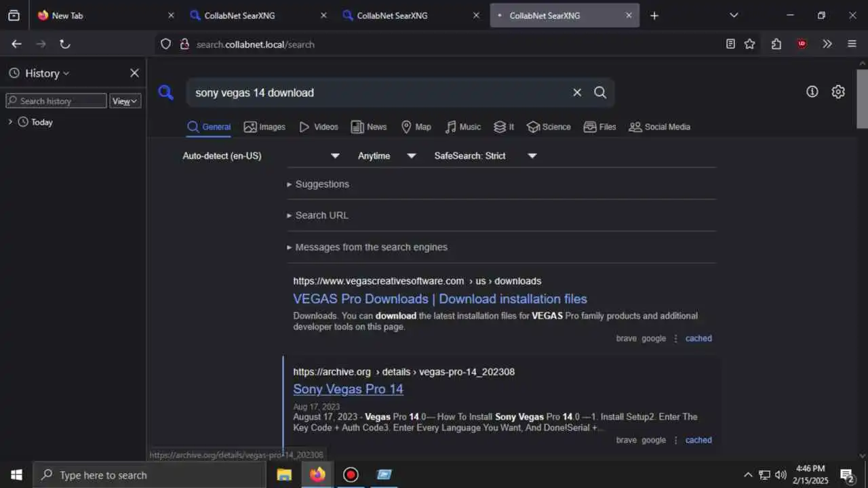Screen dimensions: 868x488
Task: Switch to the Videos category
Action: coord(318,127)
